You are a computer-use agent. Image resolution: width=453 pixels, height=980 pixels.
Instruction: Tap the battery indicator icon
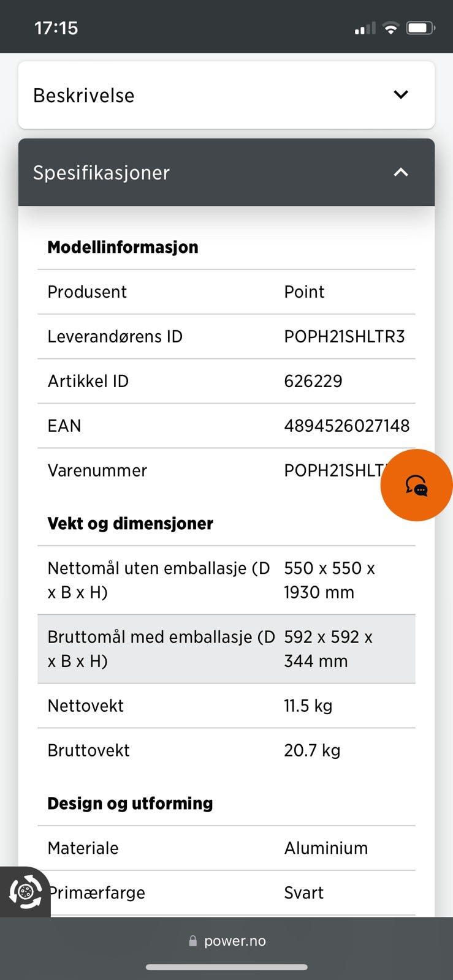(x=421, y=28)
